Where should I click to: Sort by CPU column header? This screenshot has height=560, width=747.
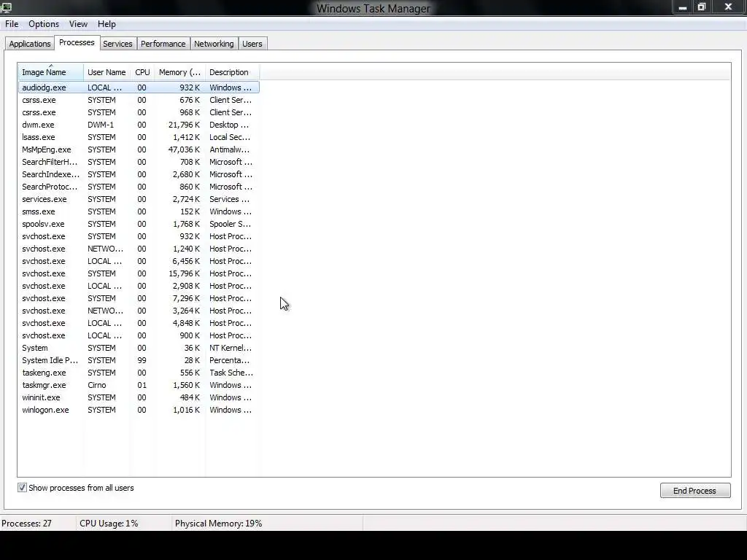pyautogui.click(x=142, y=72)
